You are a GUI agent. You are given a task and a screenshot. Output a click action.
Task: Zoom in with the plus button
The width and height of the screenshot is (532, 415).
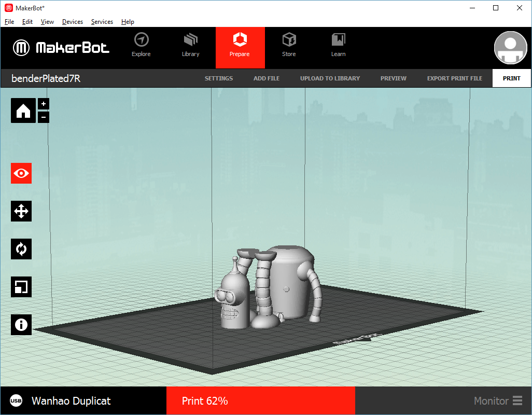pos(44,104)
